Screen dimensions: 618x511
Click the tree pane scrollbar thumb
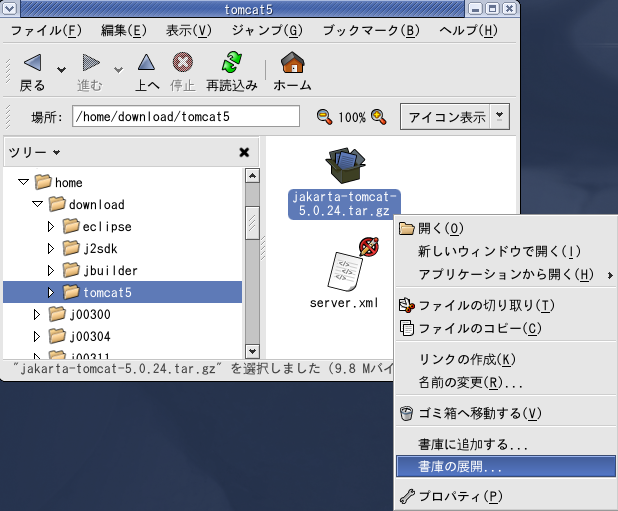click(x=252, y=223)
